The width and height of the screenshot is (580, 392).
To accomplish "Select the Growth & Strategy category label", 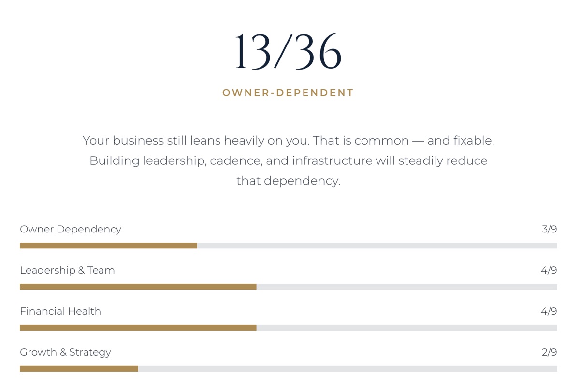I will [x=65, y=352].
